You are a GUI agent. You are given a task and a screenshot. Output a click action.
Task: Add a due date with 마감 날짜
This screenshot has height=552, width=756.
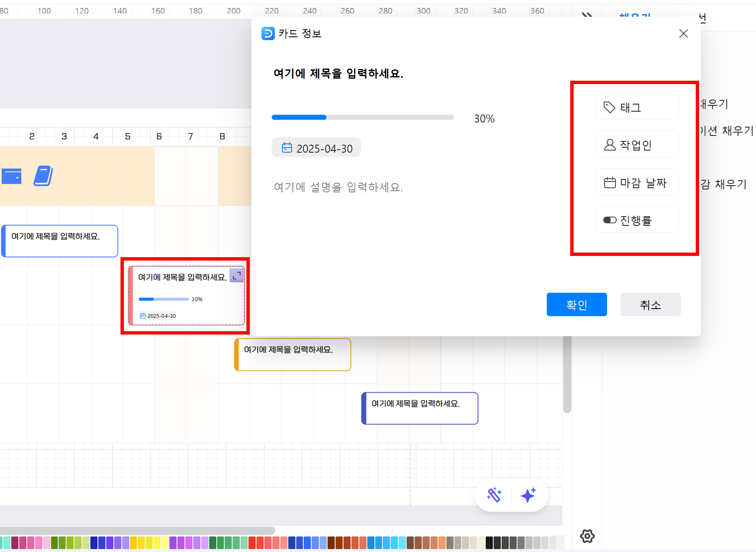point(637,182)
